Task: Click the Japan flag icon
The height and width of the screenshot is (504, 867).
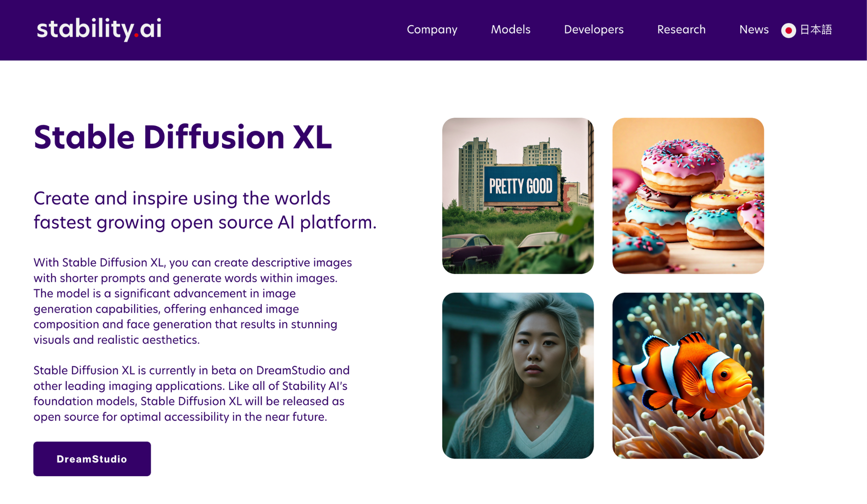Action: [x=789, y=30]
